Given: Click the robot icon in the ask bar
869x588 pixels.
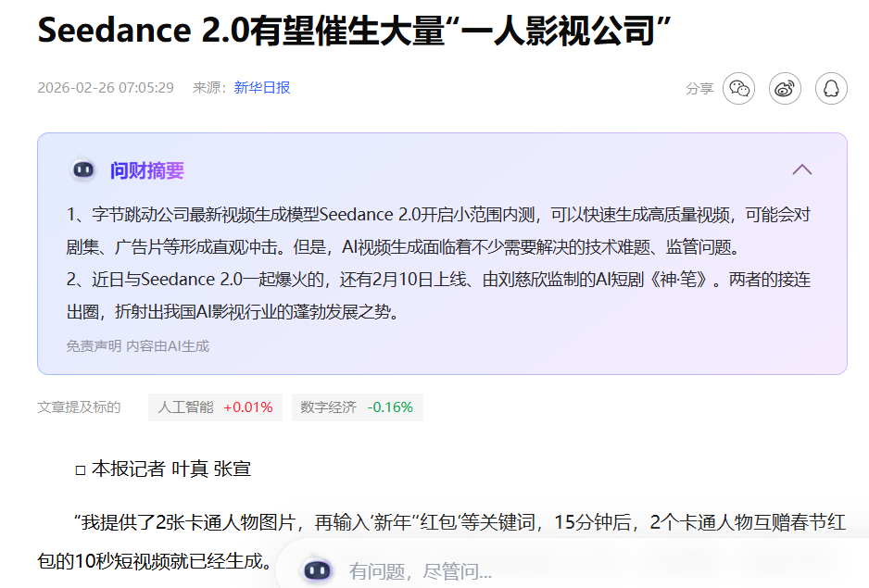Looking at the screenshot, I should pos(318,570).
